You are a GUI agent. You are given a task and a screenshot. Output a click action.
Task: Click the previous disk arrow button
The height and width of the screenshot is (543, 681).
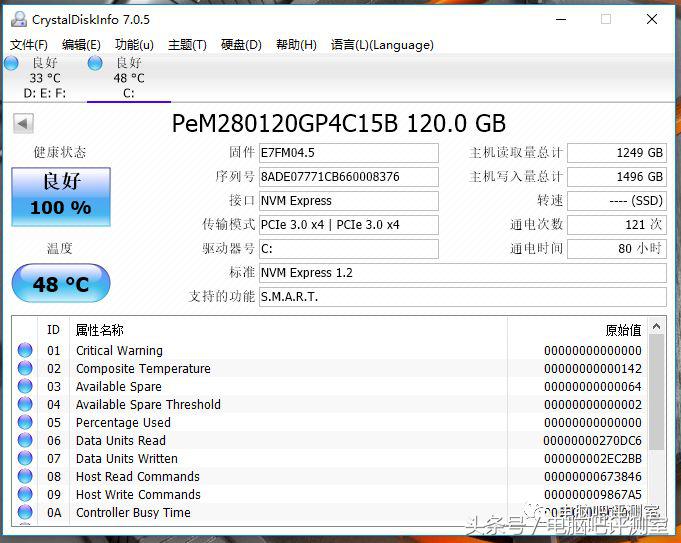tap(23, 124)
